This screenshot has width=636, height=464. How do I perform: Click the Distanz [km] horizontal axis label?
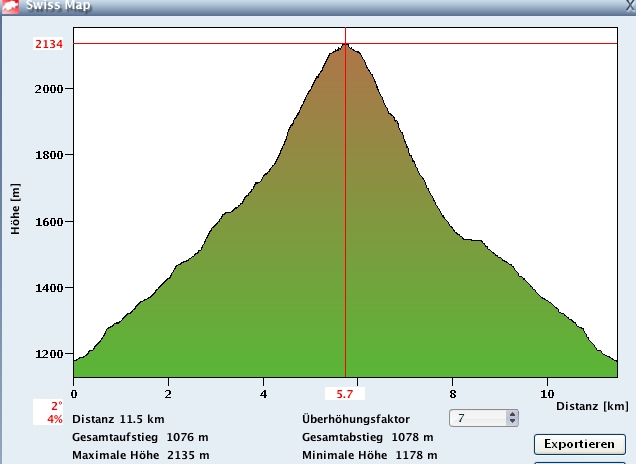591,406
